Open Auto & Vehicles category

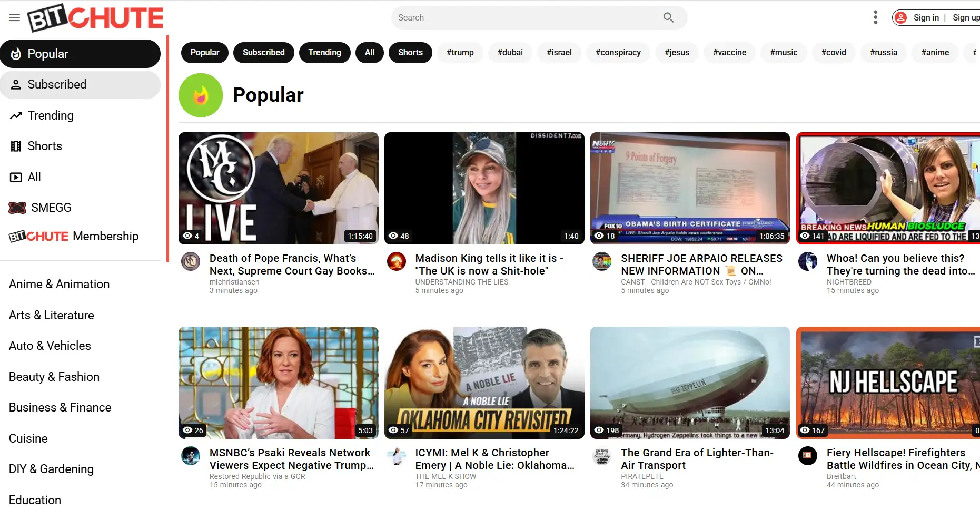tap(50, 346)
